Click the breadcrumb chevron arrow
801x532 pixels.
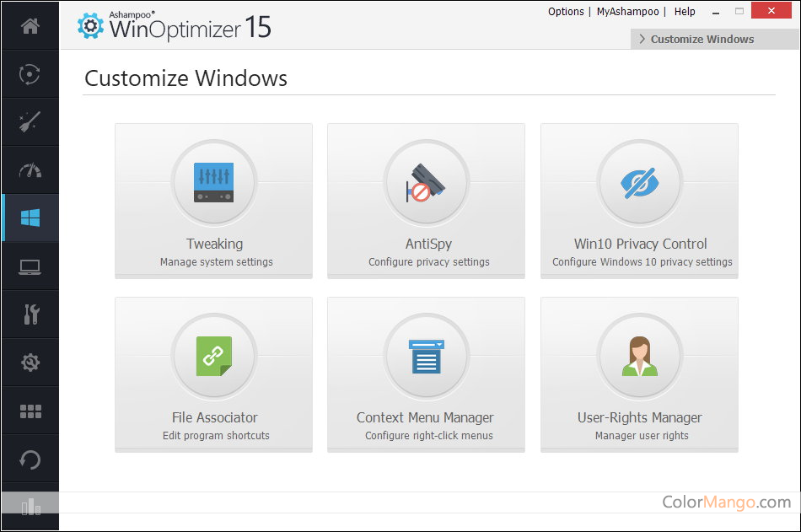[x=642, y=39]
